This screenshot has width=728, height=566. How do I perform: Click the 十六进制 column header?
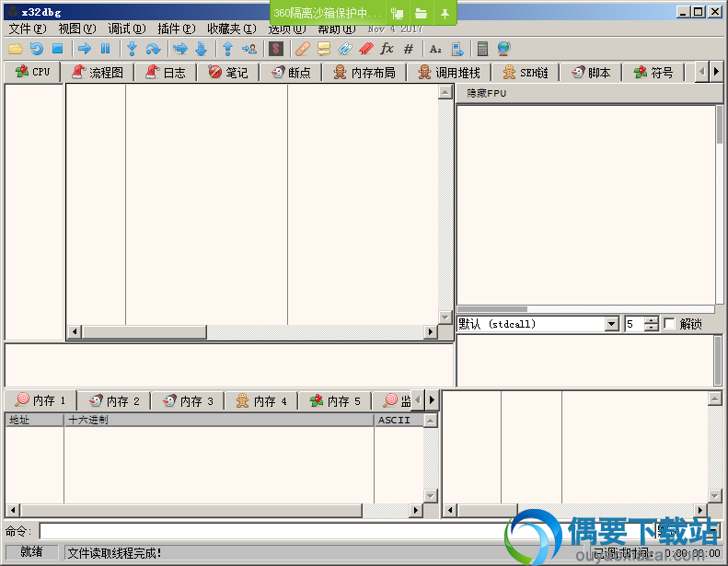pyautogui.click(x=219, y=421)
